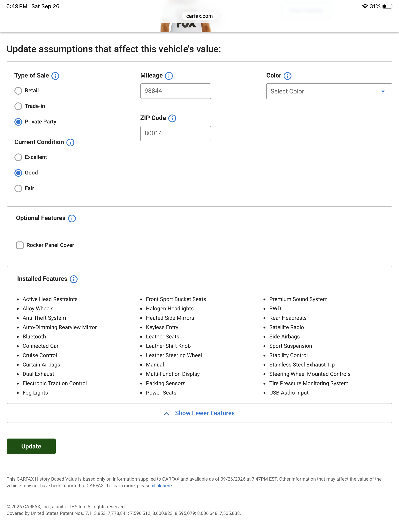Focus the ZIP Code input field

click(175, 133)
